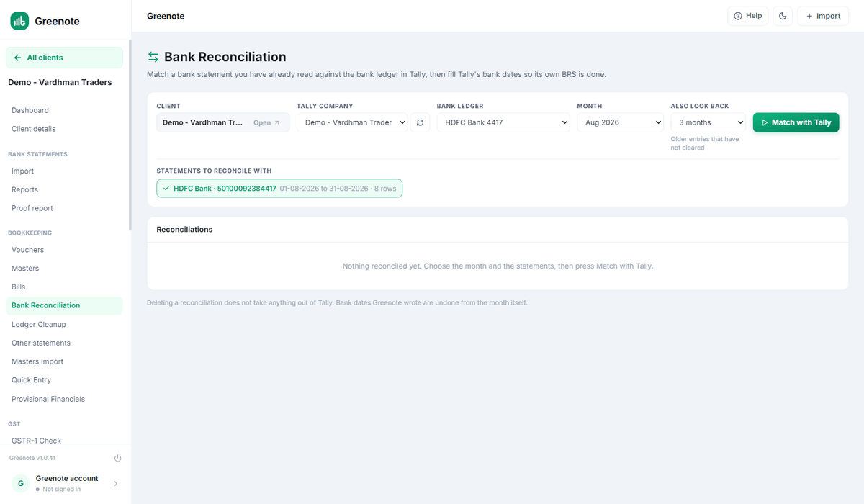Open Proof report page
The image size is (864, 504).
pyautogui.click(x=64, y=208)
